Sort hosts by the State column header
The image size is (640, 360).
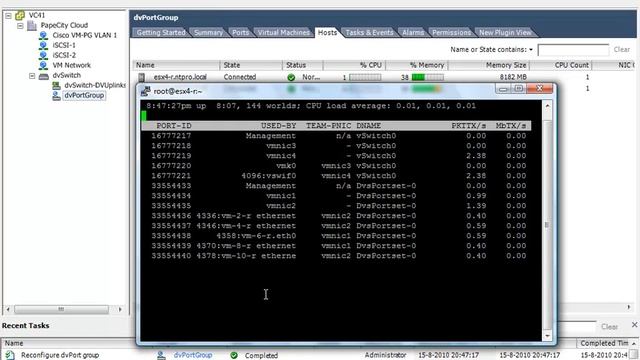251,65
